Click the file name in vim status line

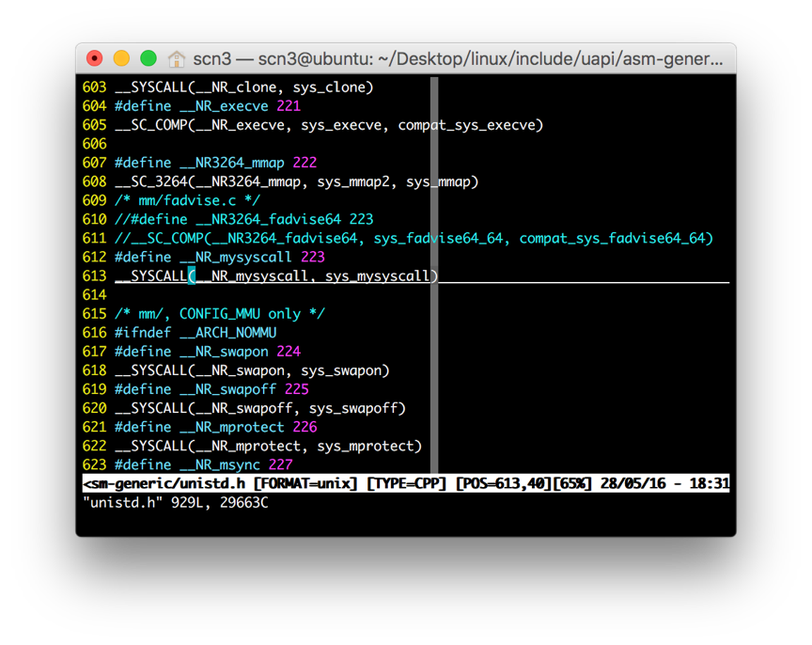tap(164, 483)
